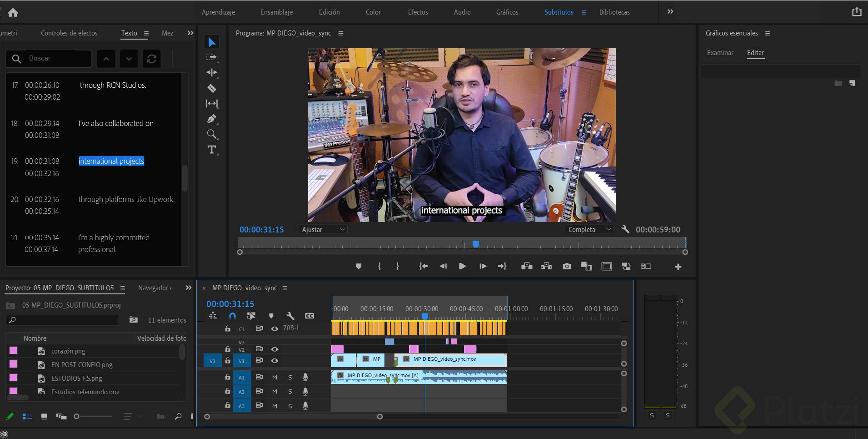Mute audio track A1
868x439 pixels.
274,377
